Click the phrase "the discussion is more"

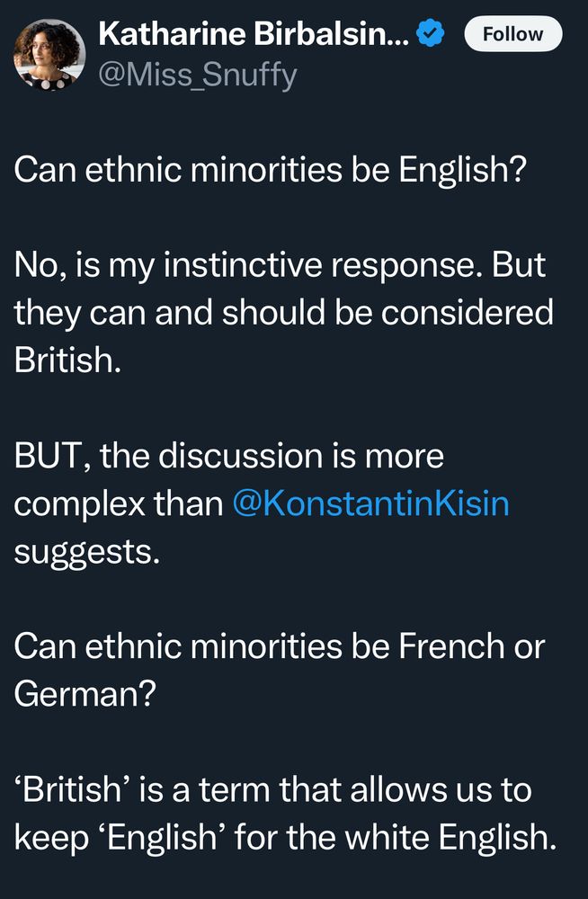click(x=272, y=456)
